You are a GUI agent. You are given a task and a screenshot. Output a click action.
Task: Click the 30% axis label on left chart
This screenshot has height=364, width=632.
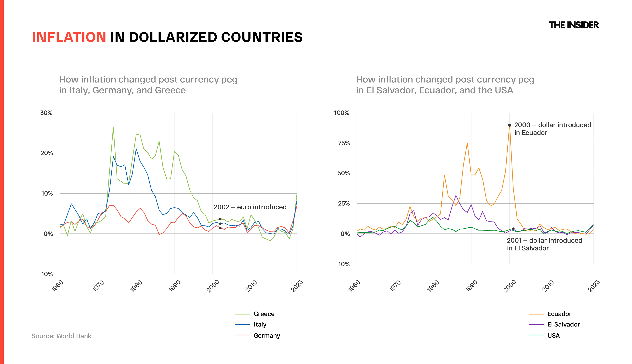click(46, 113)
